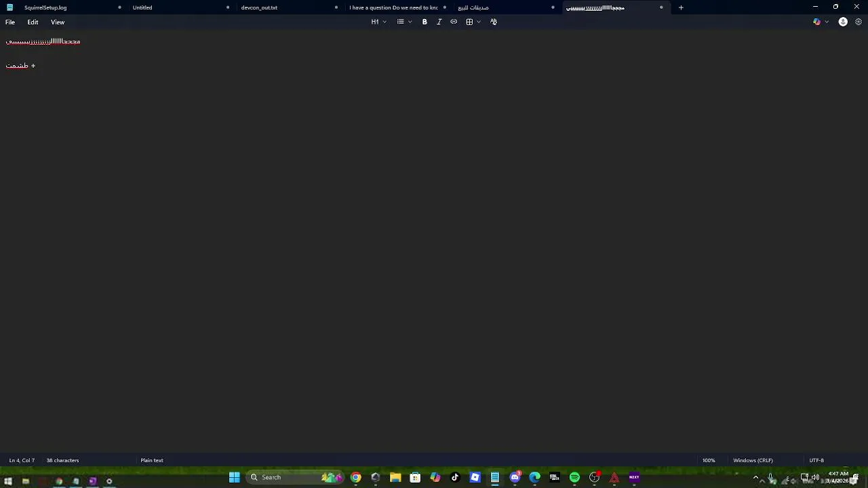The height and width of the screenshot is (488, 868).
Task: Close devcon_out.txt tab via its dot
Action: [336, 7]
